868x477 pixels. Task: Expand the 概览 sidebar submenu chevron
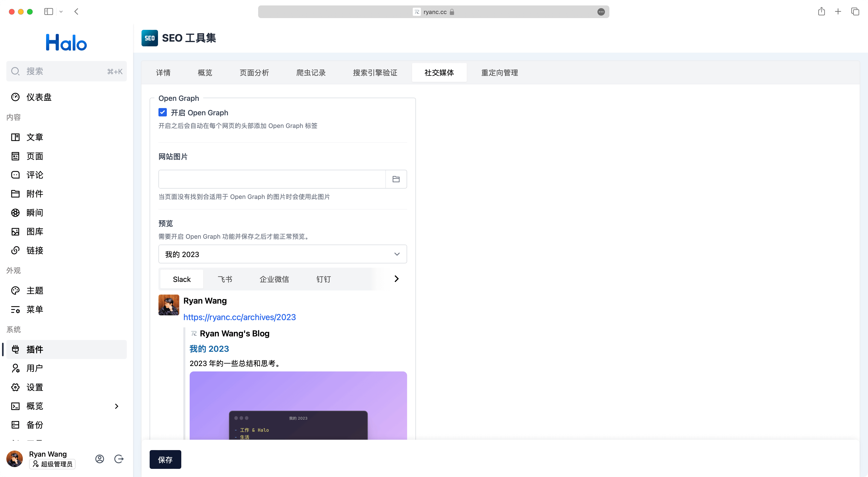117,406
